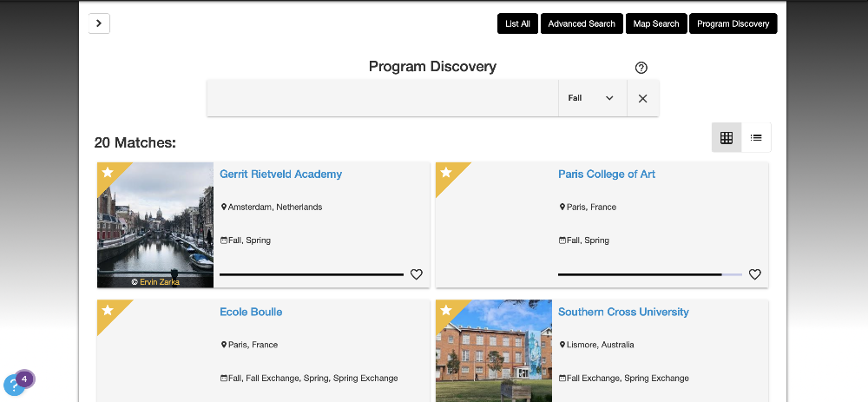Viewport: 868px width, 402px height.
Task: Click the Program Discovery search field
Action: (383, 98)
